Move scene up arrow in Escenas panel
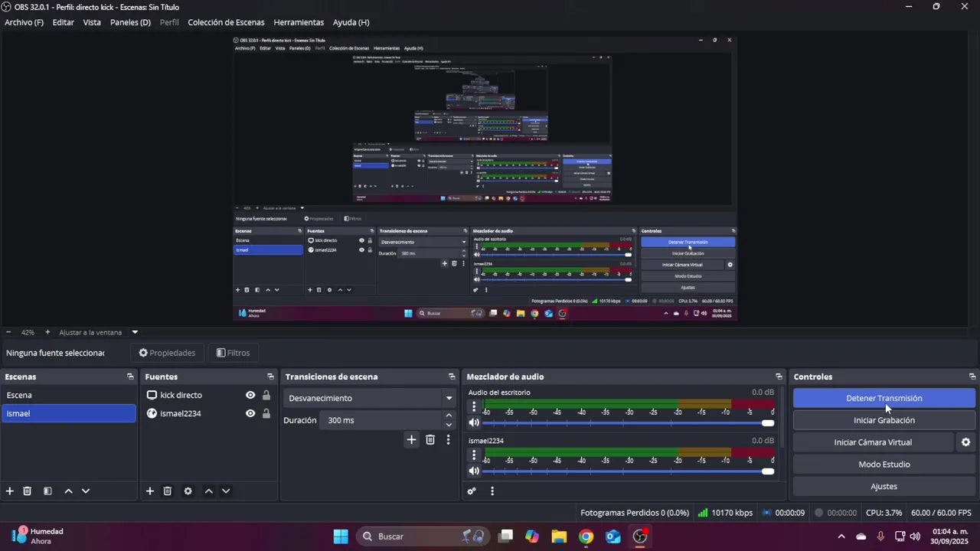Screen dimensions: 980x551 pos(68,491)
